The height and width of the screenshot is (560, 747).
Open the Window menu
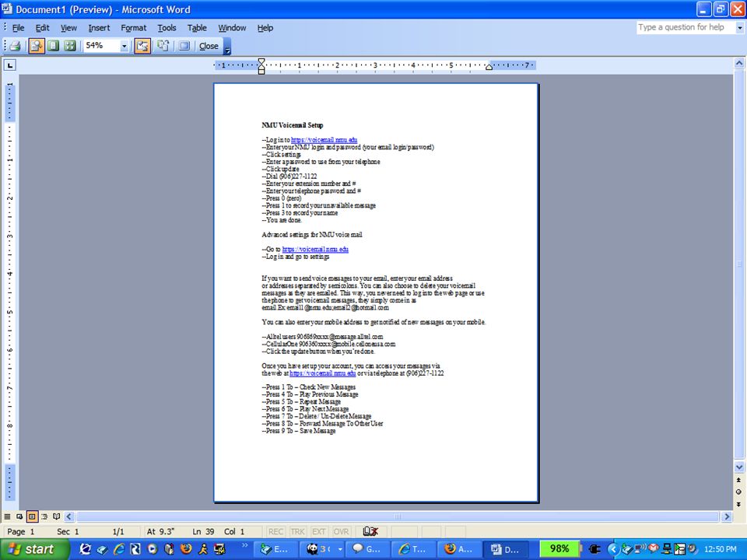point(232,28)
